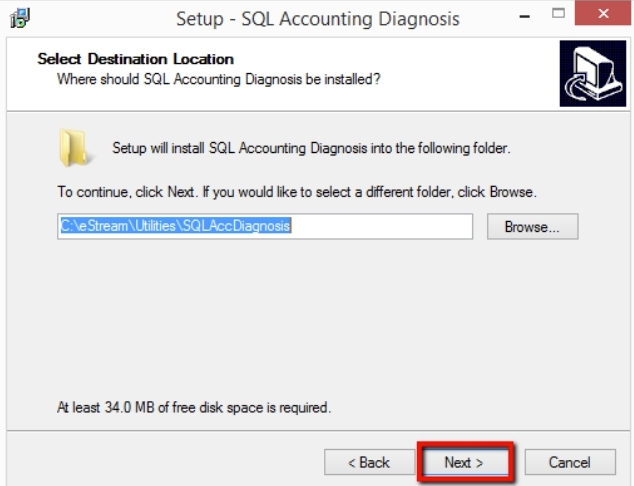Viewport: 634px width, 486px height.
Task: Click the greyed-out maximize window button
Action: pyautogui.click(x=558, y=15)
